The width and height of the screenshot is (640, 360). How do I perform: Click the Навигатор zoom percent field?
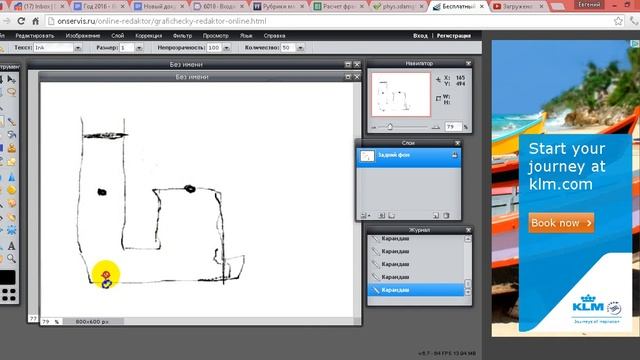click(x=453, y=127)
